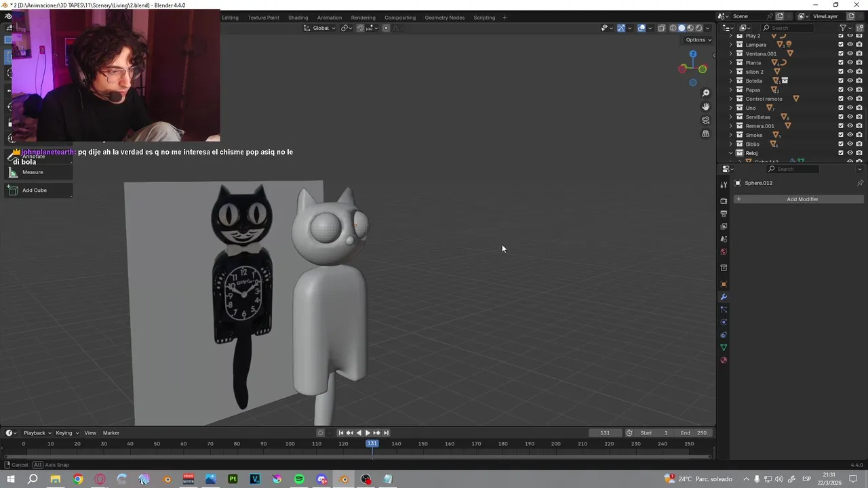Image resolution: width=868 pixels, height=488 pixels.
Task: Click current frame field 131
Action: [x=605, y=433]
